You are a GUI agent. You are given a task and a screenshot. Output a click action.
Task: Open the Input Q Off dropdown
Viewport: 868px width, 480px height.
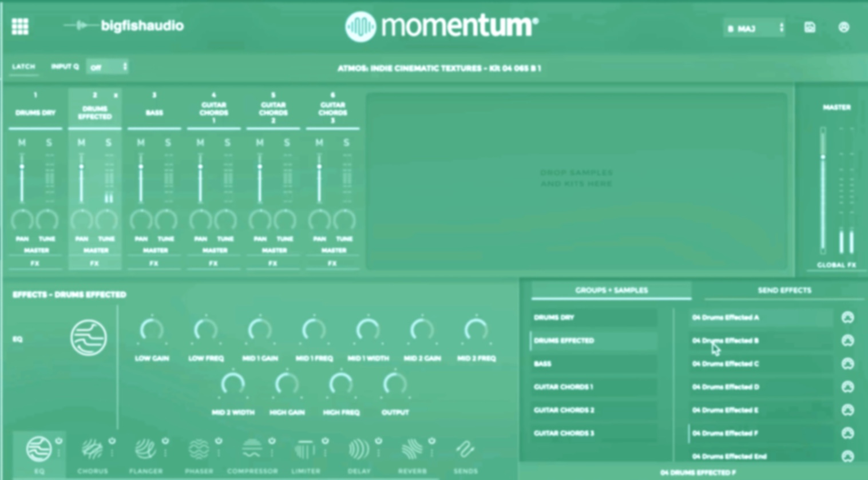click(108, 67)
